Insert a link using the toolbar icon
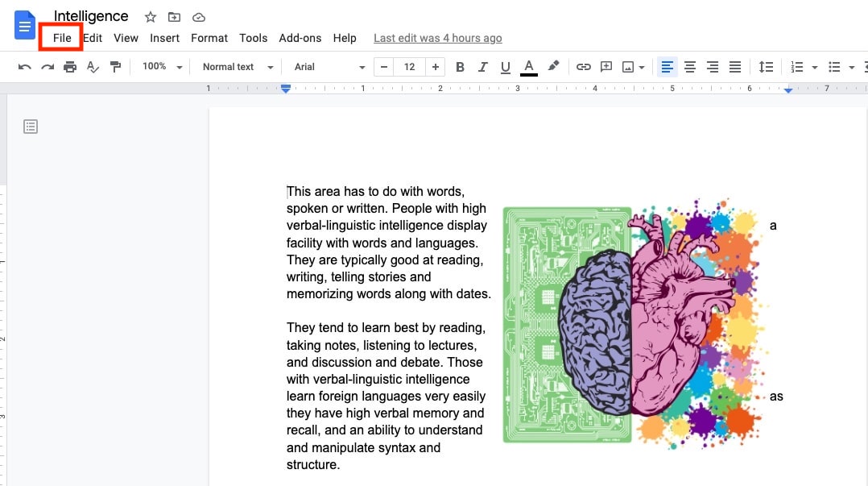The width and height of the screenshot is (868, 486). pos(583,67)
